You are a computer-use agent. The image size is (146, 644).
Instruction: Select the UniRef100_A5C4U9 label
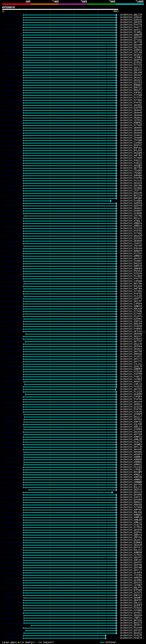[131, 309]
